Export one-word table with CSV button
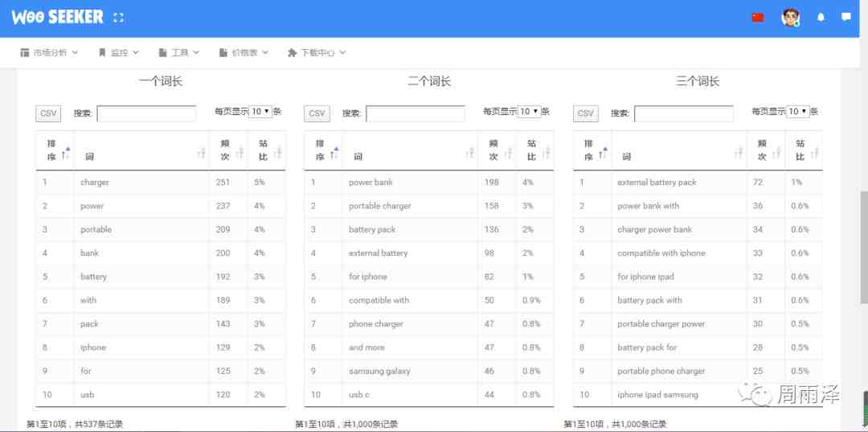Screen dimensions: 868x432 (48, 113)
